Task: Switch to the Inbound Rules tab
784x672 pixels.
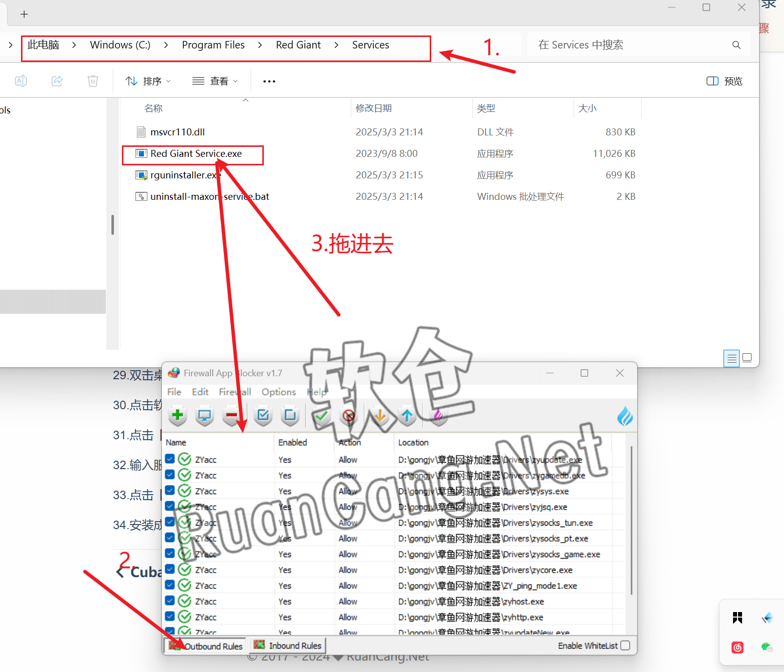Action: [x=287, y=646]
